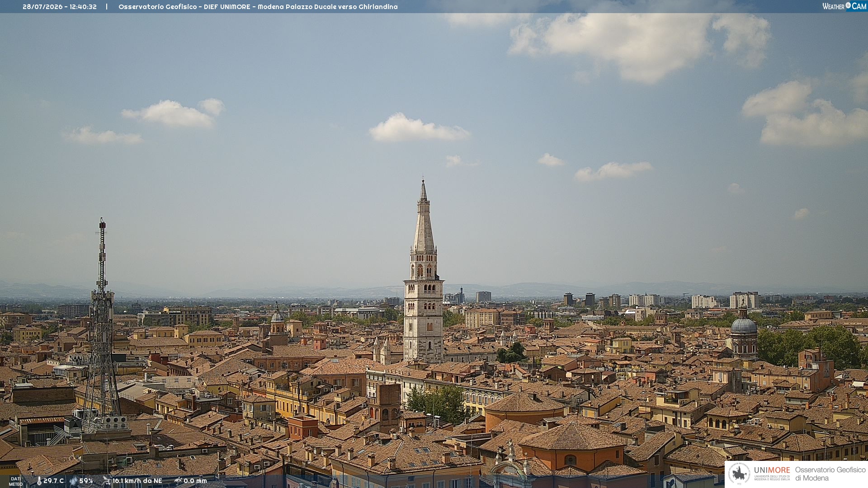
Task: Click the 29.7 C temperature value
Action: coord(53,481)
